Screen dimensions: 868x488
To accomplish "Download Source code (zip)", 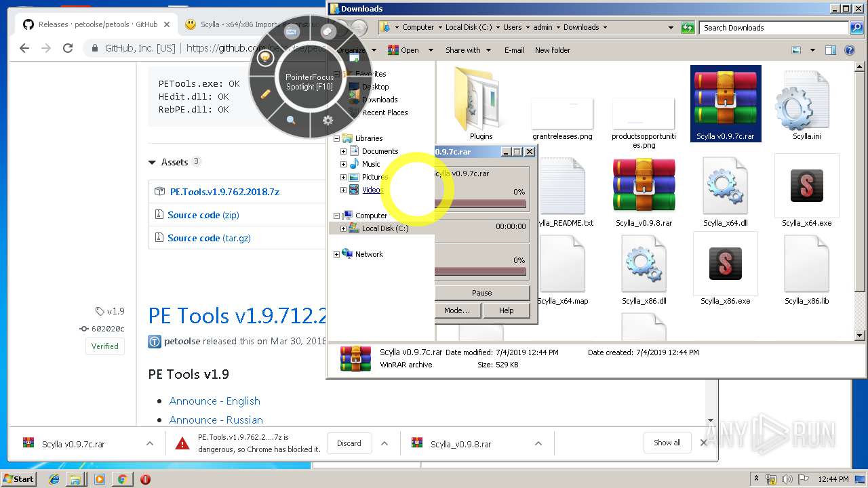I will 203,215.
